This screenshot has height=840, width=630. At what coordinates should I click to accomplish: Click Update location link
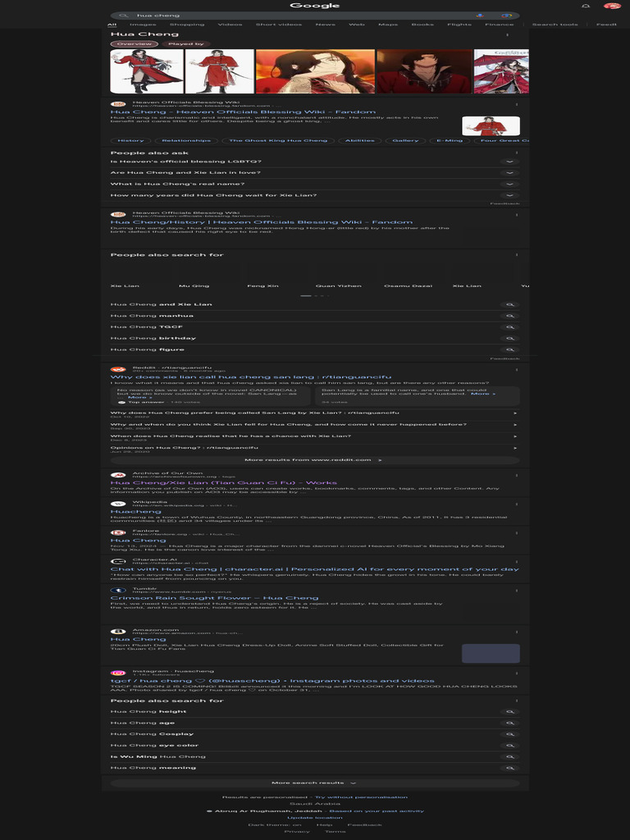[x=315, y=818]
